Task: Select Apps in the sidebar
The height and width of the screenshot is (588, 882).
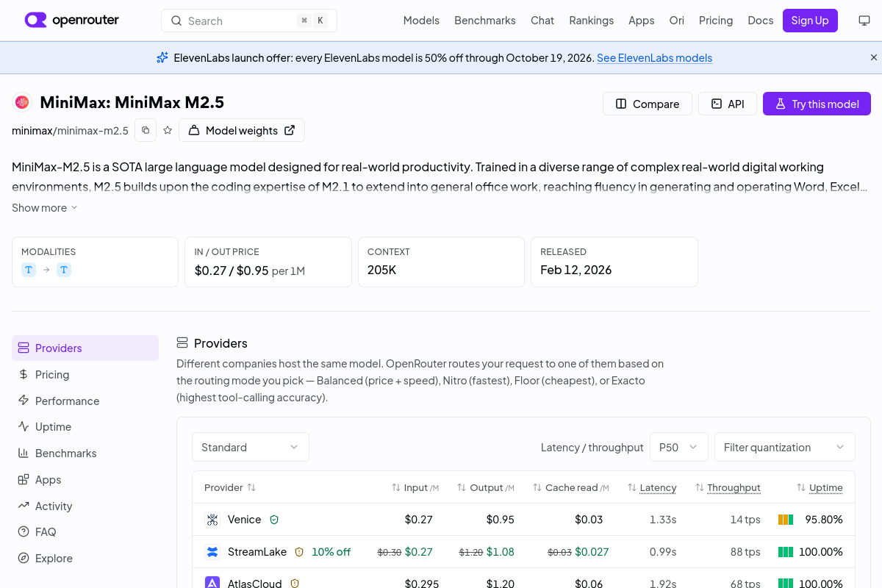Action: pyautogui.click(x=85, y=480)
